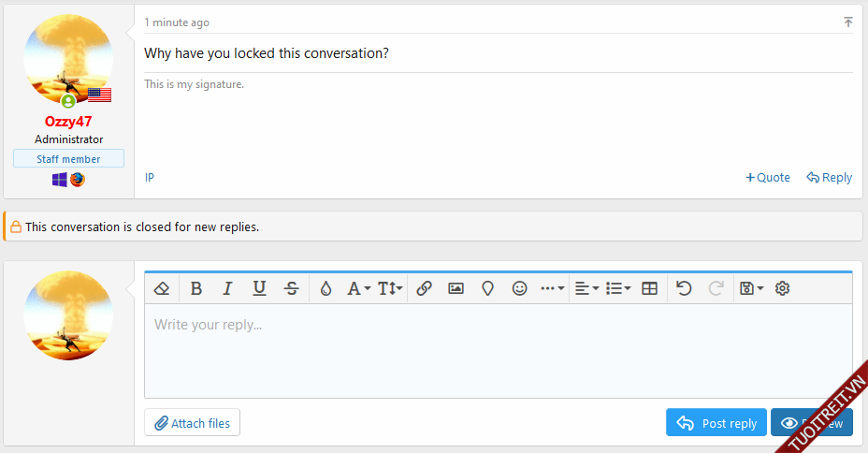Click the Write your reply text area
This screenshot has height=453, width=868.
click(498, 350)
